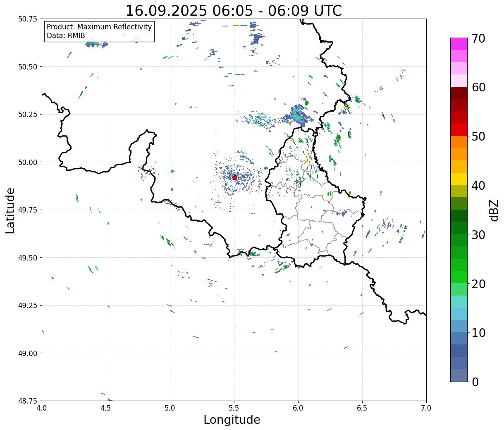Click the colorbar tick label 50

click(478, 136)
